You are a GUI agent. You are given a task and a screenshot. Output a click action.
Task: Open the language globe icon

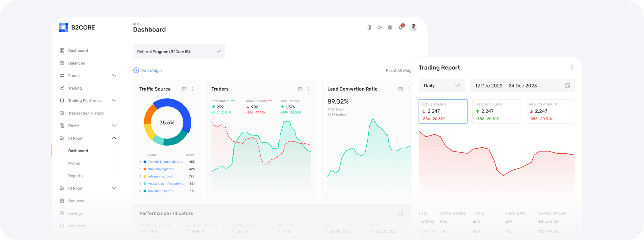390,27
